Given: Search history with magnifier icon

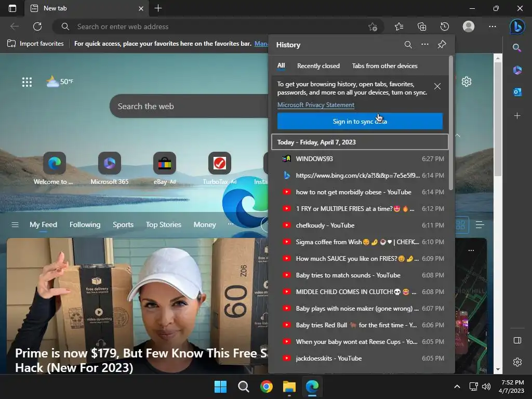Looking at the screenshot, I should pos(408,45).
